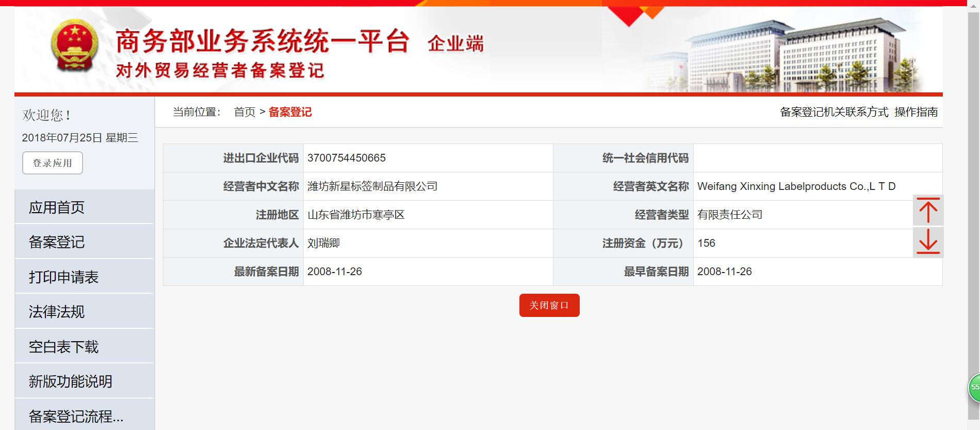
Task: Click legal representative 刘瑞卿
Action: click(x=323, y=243)
